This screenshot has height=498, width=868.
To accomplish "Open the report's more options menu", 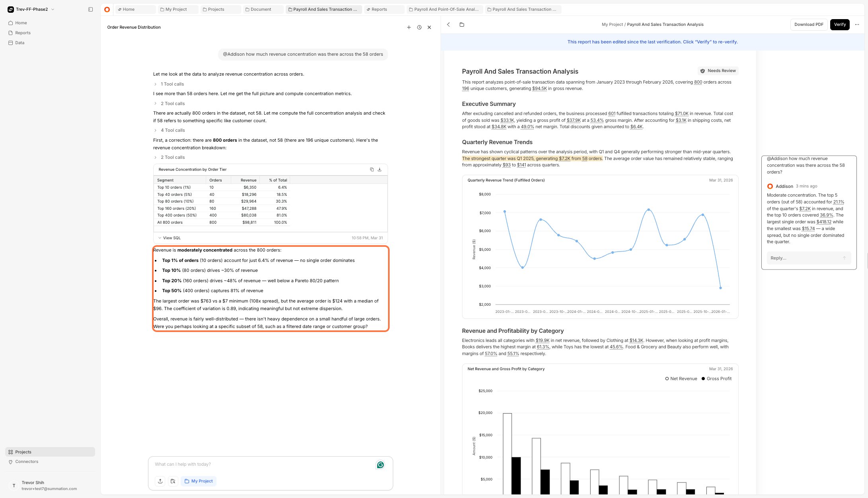I will [857, 25].
